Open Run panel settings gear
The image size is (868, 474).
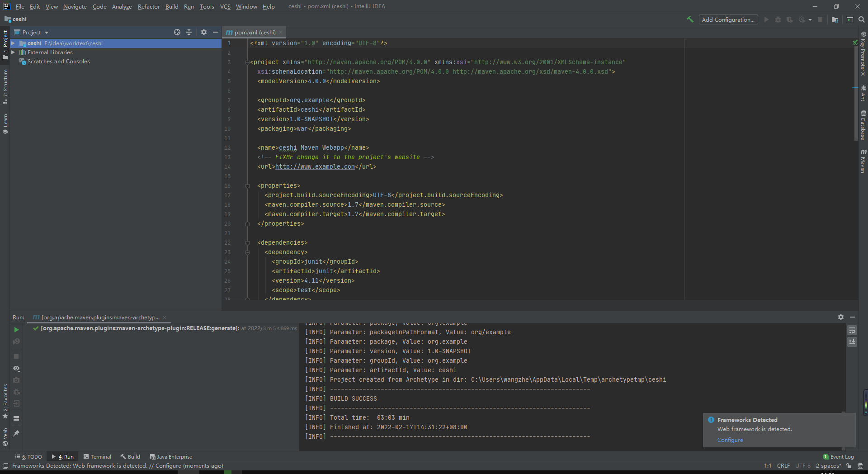pyautogui.click(x=840, y=317)
